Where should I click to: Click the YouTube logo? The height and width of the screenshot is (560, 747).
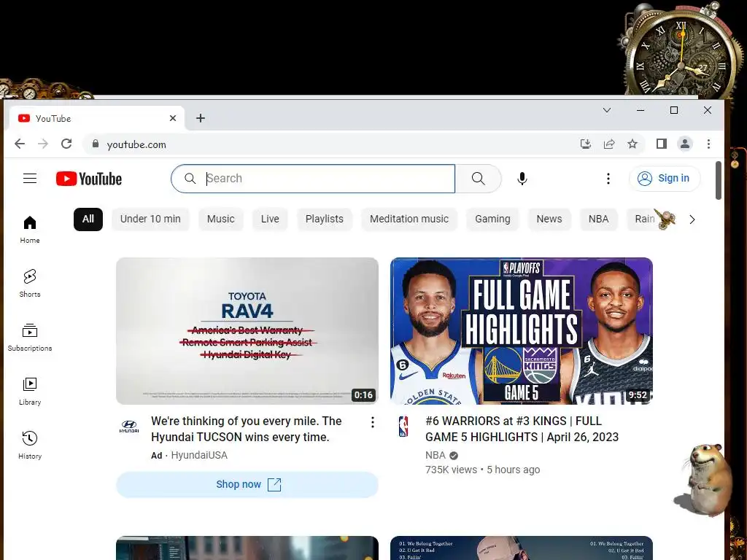pos(89,179)
